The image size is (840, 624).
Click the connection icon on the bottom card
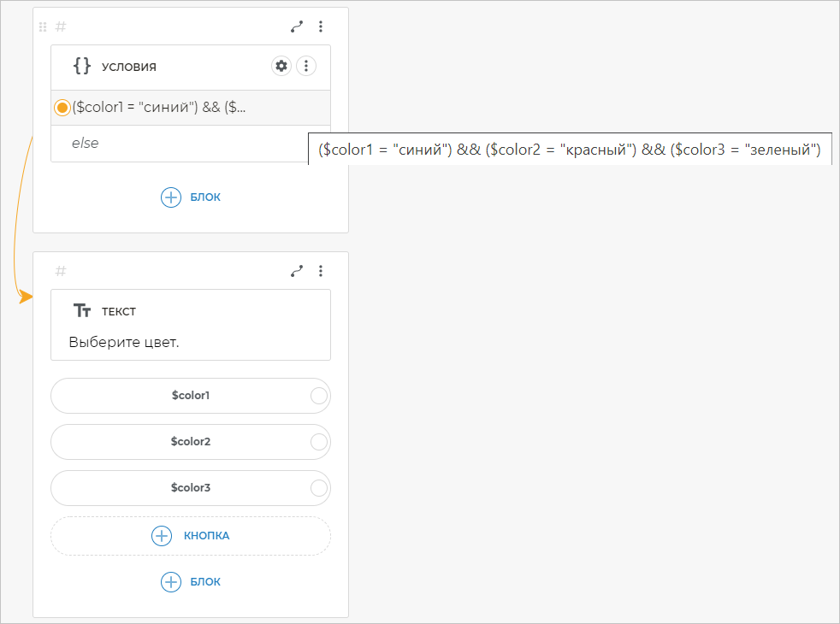tap(297, 271)
